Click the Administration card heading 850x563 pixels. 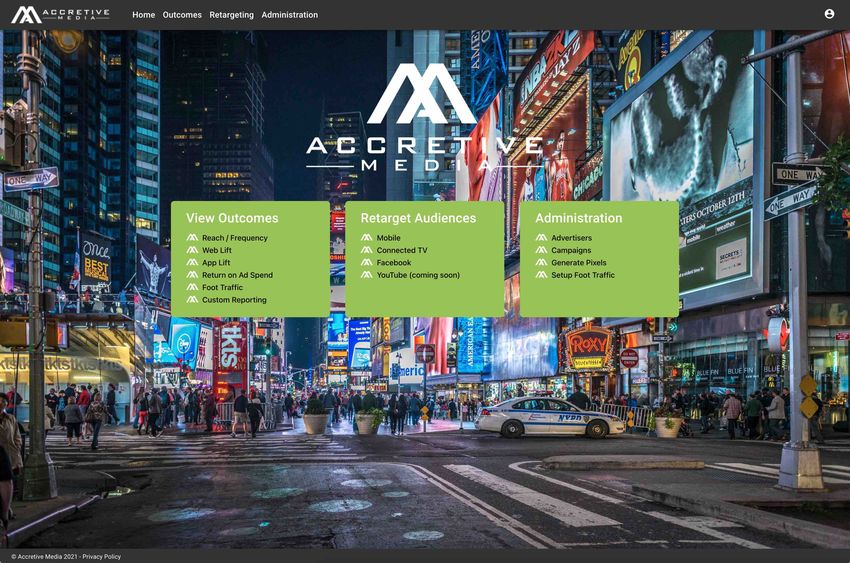tap(579, 218)
